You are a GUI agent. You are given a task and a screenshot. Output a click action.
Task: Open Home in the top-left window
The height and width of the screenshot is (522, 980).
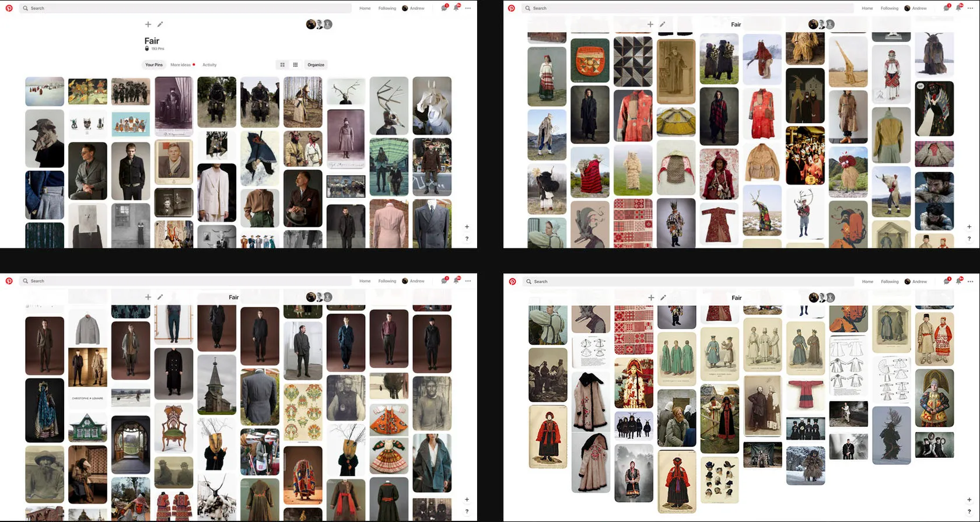pyautogui.click(x=365, y=8)
